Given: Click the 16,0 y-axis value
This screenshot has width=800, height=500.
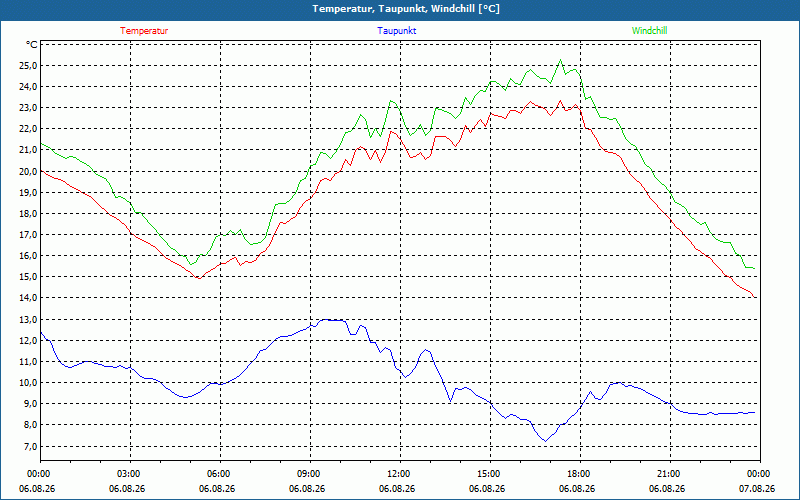Looking at the screenshot, I should tap(29, 256).
